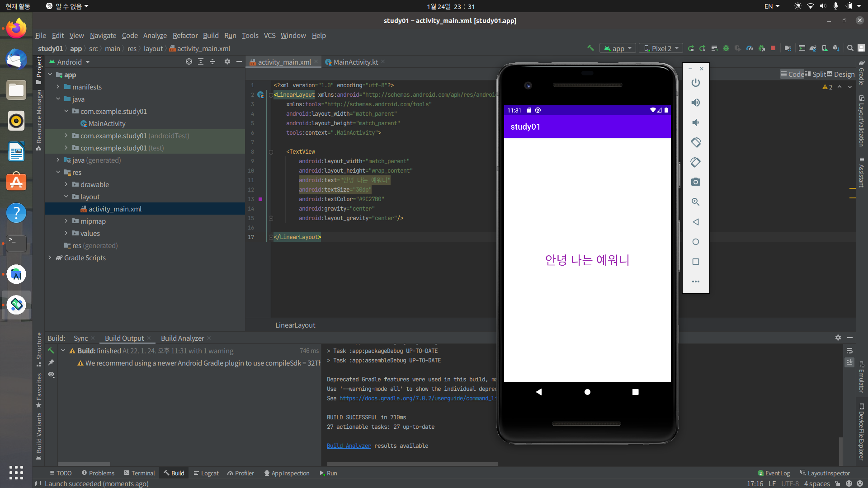The height and width of the screenshot is (488, 868).
Task: Switch the editor to Code view
Action: (x=792, y=74)
